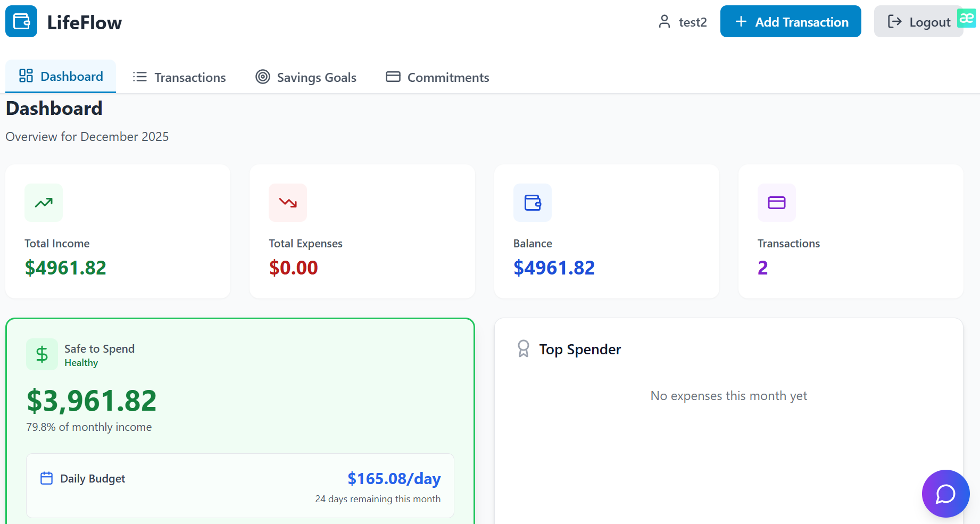980x524 pixels.
Task: Click the LifeFlow wallet logo icon
Action: (x=21, y=21)
